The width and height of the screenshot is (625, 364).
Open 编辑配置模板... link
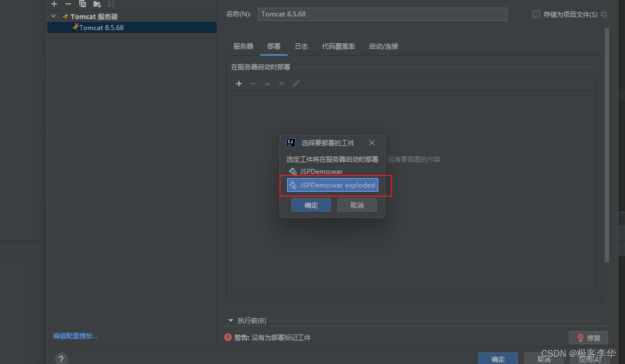(75, 336)
